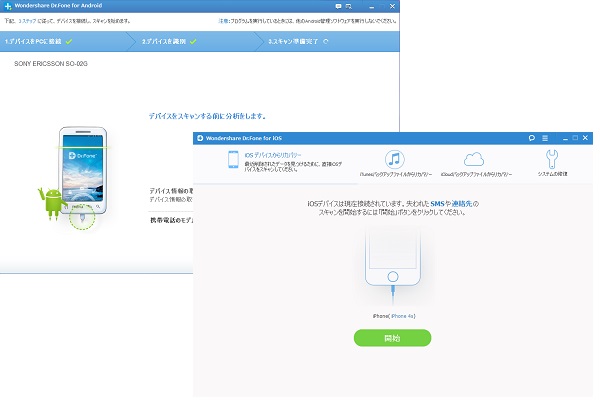Click the Dr.Fone for iOS logo icon
Viewport: 600px width, 400px height.
pyautogui.click(x=201, y=137)
